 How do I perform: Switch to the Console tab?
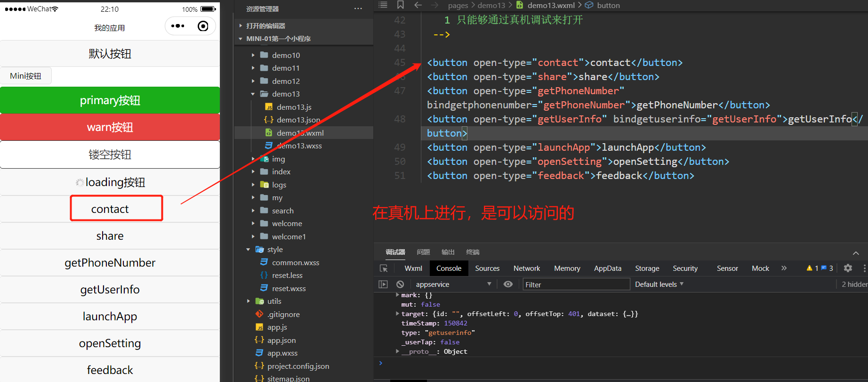[x=449, y=268]
